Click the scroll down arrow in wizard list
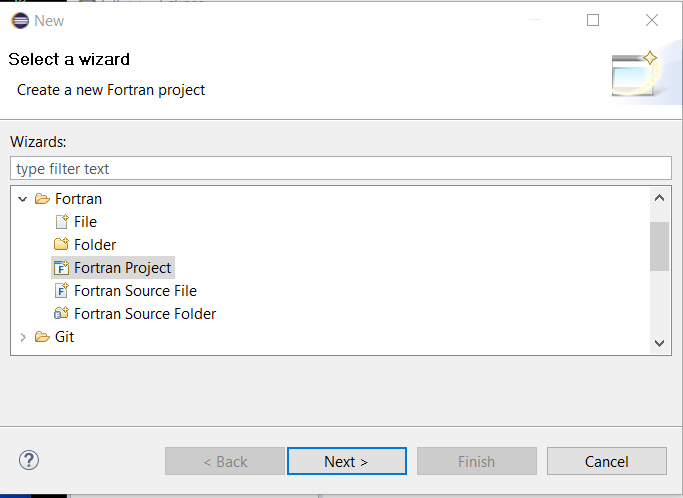 (659, 343)
